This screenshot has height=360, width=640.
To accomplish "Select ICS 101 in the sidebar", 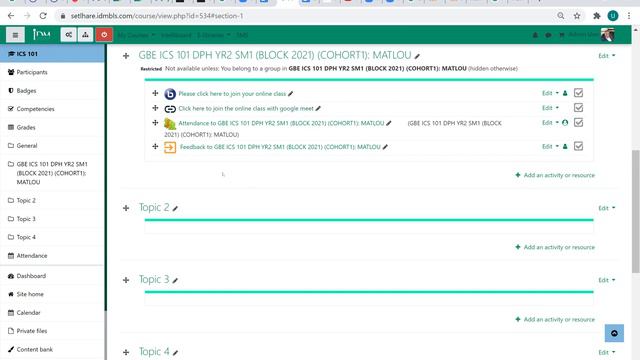I will click(52, 54).
